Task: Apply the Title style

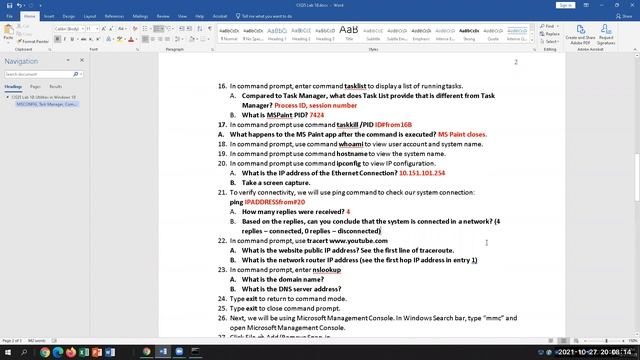Action: click(349, 34)
